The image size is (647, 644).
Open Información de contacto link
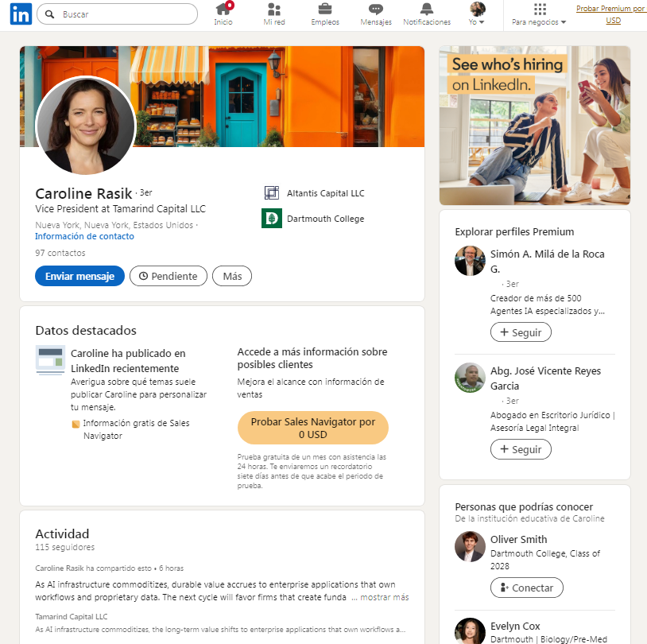coord(84,236)
